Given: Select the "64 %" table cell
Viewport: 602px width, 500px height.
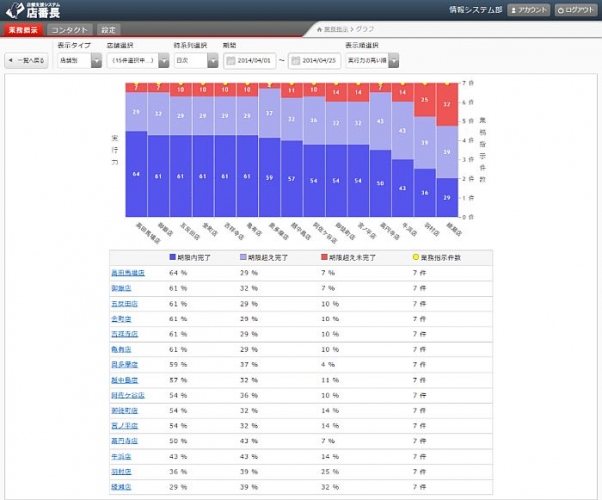Looking at the screenshot, I should 178,273.
